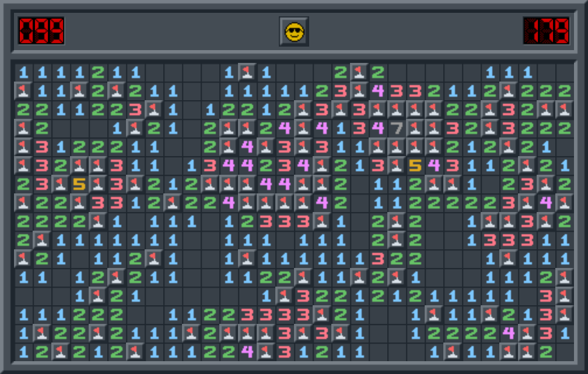Select the purple 4 in the bottom row
588x374 pixels.
pos(247,352)
